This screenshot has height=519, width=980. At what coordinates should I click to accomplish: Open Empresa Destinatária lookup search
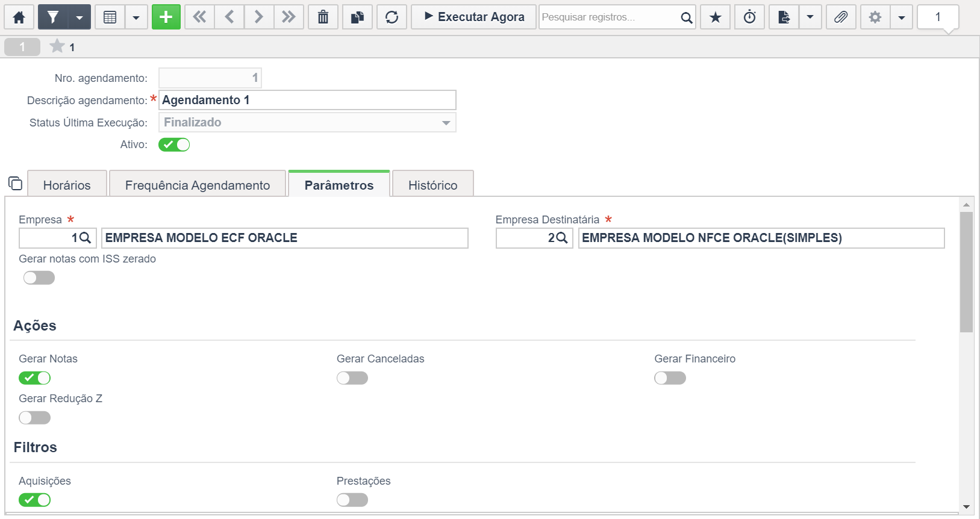tap(562, 238)
